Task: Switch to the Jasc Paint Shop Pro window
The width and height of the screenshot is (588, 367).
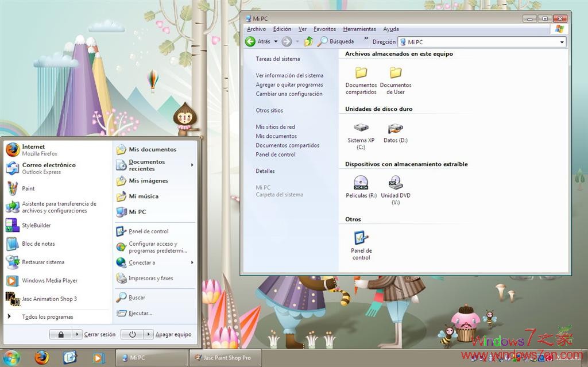Action: pyautogui.click(x=225, y=357)
